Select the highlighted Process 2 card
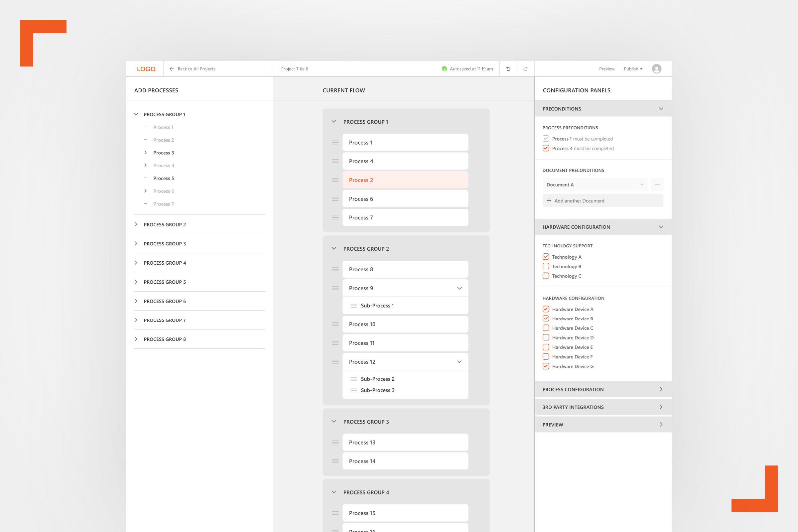 [x=405, y=180]
